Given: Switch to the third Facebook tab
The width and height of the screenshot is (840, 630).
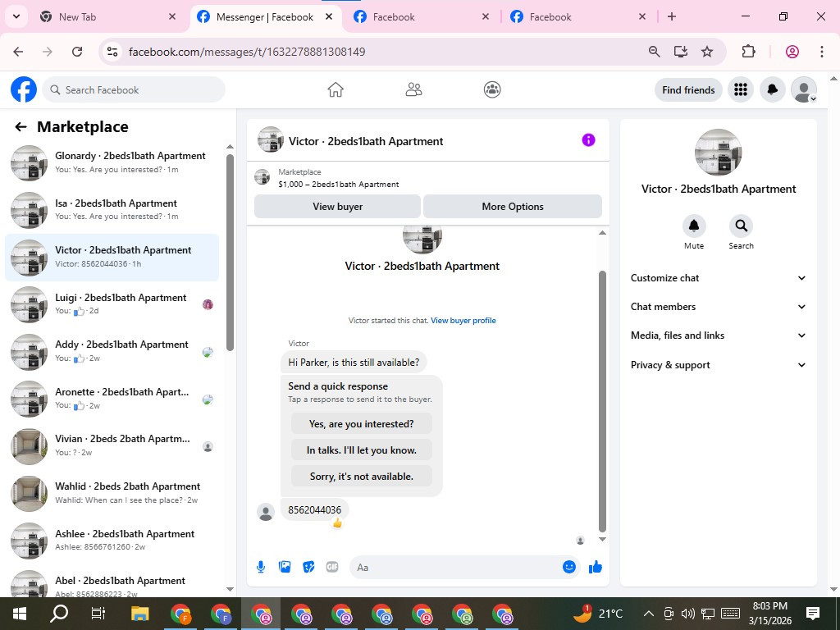Looking at the screenshot, I should 421,16.
